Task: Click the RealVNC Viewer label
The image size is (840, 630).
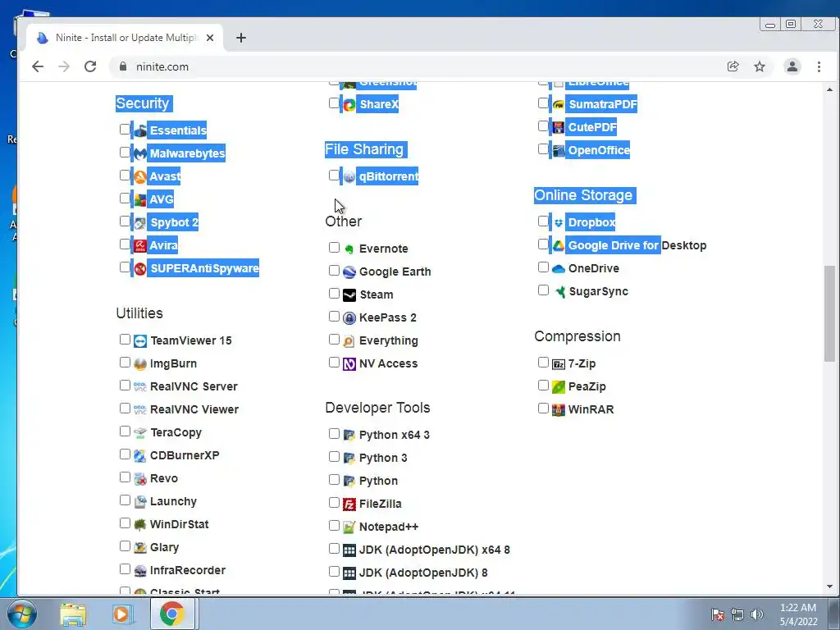Action: point(194,410)
